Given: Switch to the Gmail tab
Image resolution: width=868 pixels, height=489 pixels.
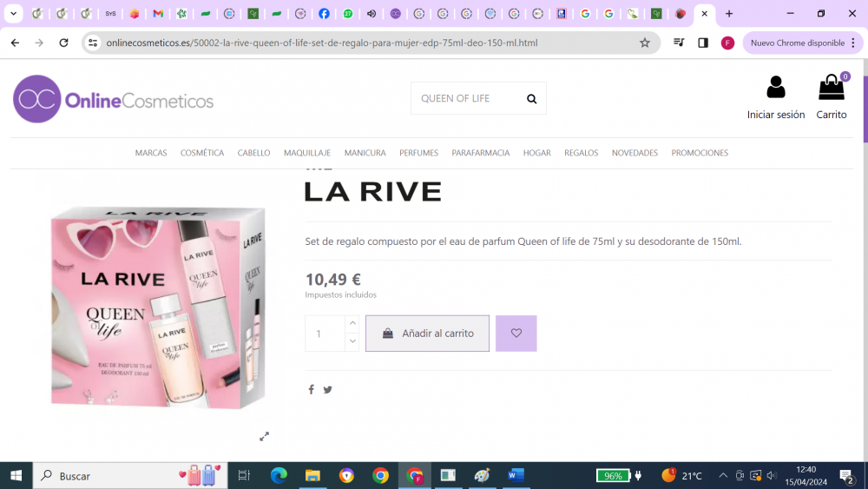Looking at the screenshot, I should pyautogui.click(x=158, y=14).
